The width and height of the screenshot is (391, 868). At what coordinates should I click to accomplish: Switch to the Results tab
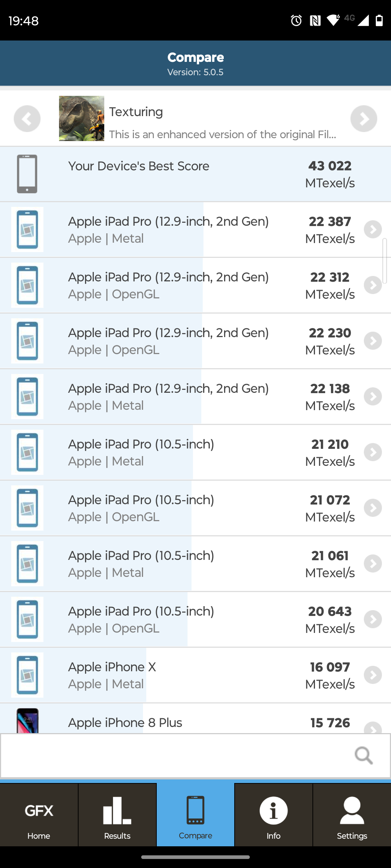[117, 815]
